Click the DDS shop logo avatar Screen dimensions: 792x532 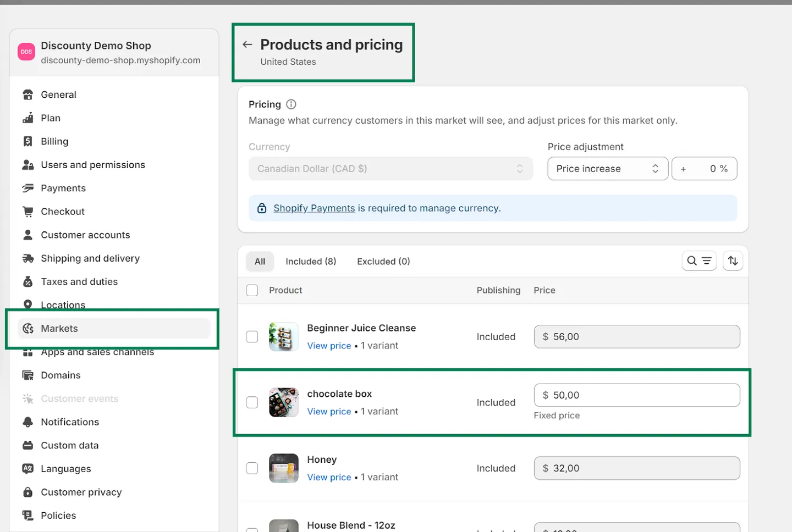[26, 52]
